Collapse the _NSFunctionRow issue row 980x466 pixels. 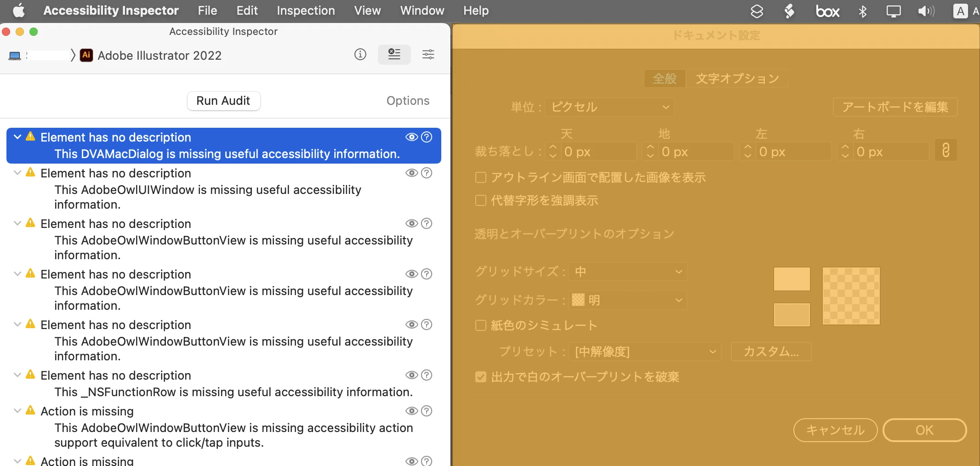click(x=17, y=375)
